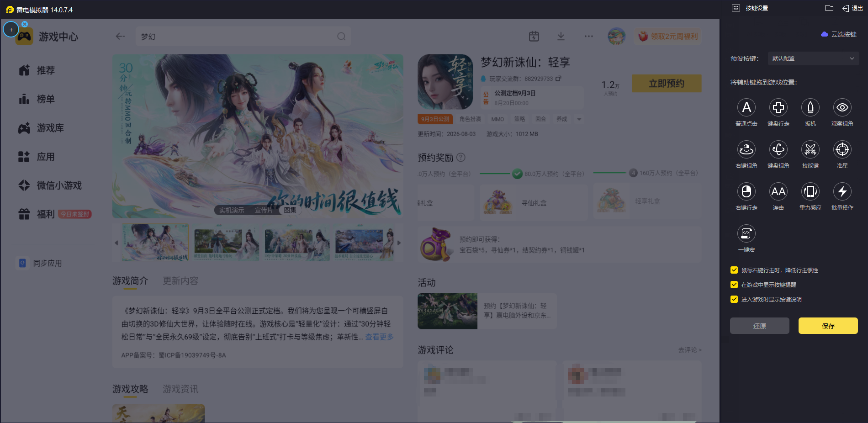The width and height of the screenshot is (868, 423).
Task: Click the user avatar icon
Action: pyautogui.click(x=616, y=36)
